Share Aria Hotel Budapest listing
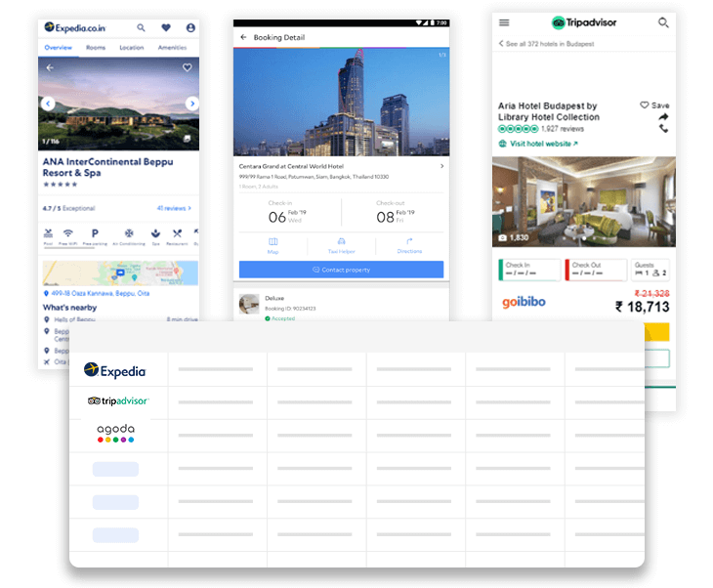The image size is (713, 588). (x=664, y=117)
